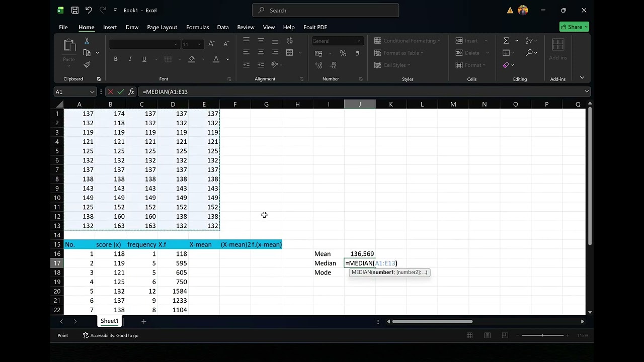
Task: Click the Copy icon
Action: click(87, 53)
